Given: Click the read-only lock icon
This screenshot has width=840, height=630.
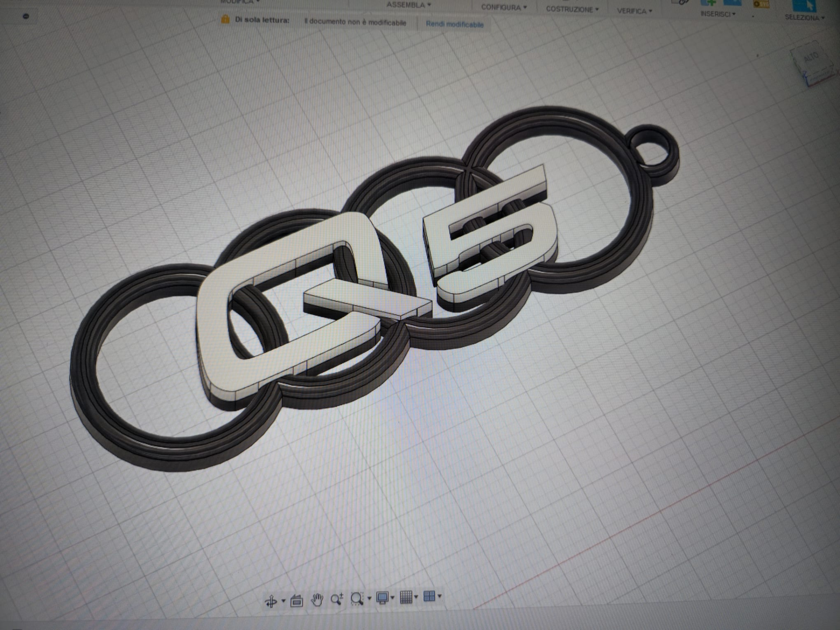Looking at the screenshot, I should [x=225, y=19].
